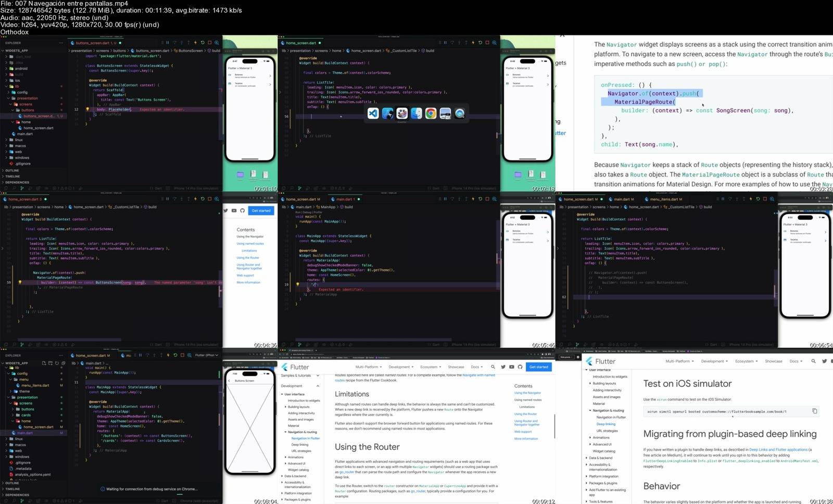The width and height of the screenshot is (833, 504).
Task: Refresh explorer icon in 00:08:04 frame
Action: click(56, 363)
